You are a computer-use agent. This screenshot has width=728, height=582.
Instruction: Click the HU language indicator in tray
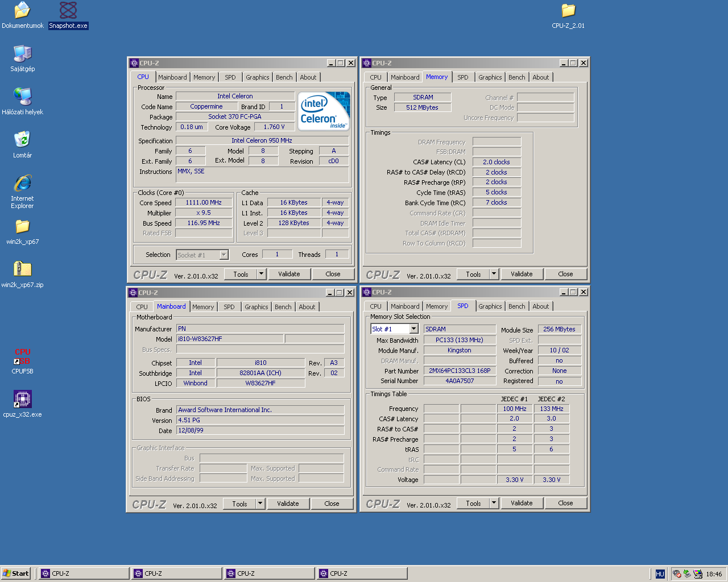click(660, 574)
